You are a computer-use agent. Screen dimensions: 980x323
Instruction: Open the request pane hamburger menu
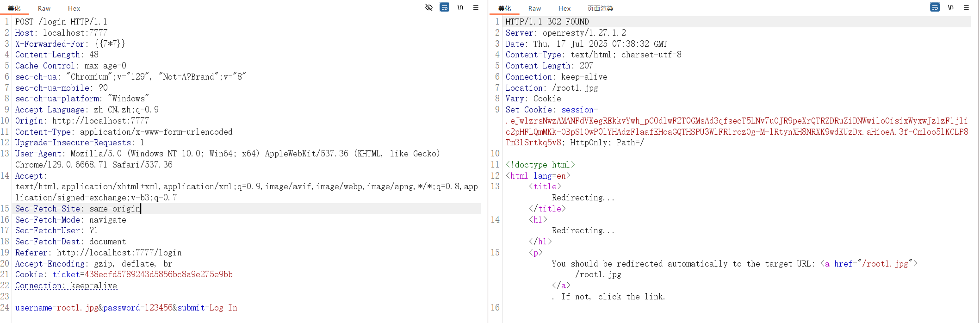tap(476, 7)
